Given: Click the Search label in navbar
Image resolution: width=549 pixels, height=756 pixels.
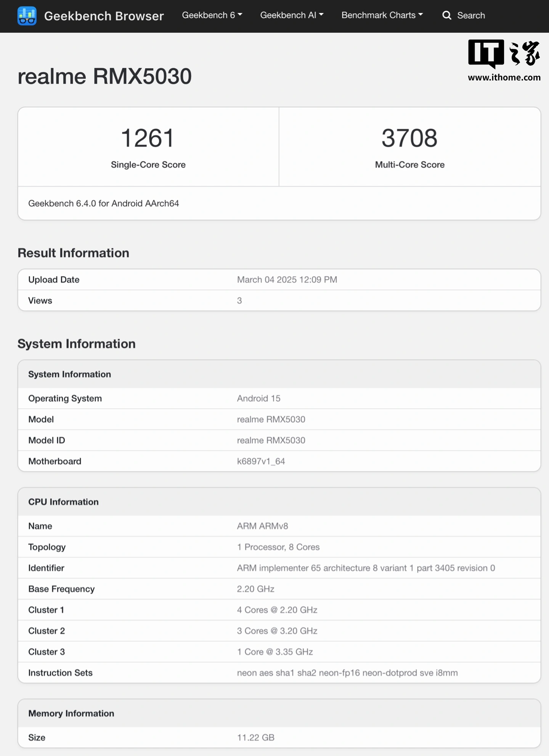Looking at the screenshot, I should (471, 16).
